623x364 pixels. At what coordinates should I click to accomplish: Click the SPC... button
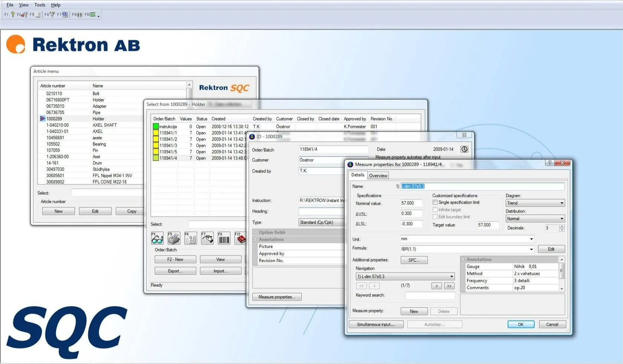pyautogui.click(x=414, y=260)
